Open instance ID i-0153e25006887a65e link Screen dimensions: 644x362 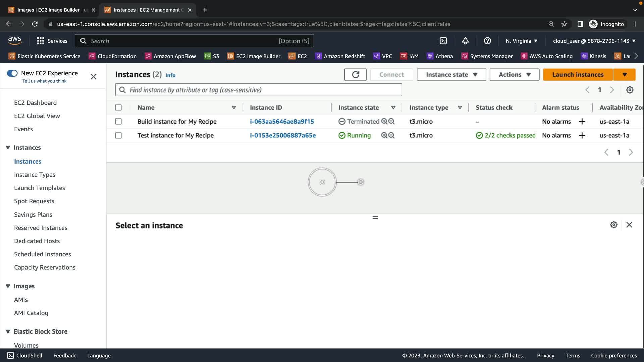pos(282,135)
